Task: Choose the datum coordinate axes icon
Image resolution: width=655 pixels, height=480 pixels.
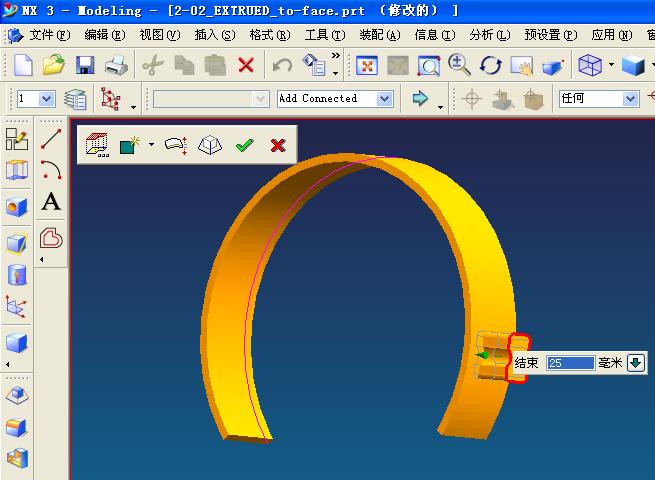Action: (x=17, y=307)
